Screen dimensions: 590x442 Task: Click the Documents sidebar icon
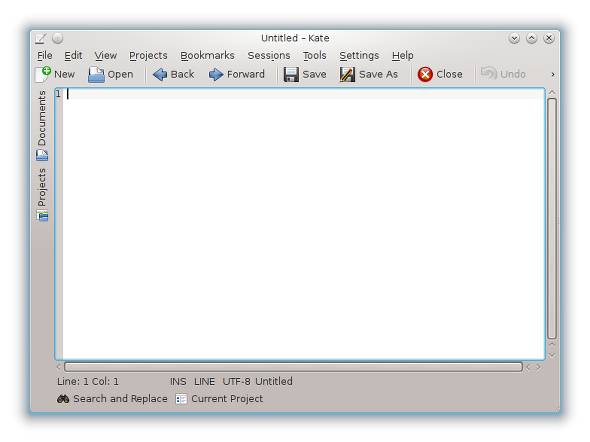click(x=42, y=155)
